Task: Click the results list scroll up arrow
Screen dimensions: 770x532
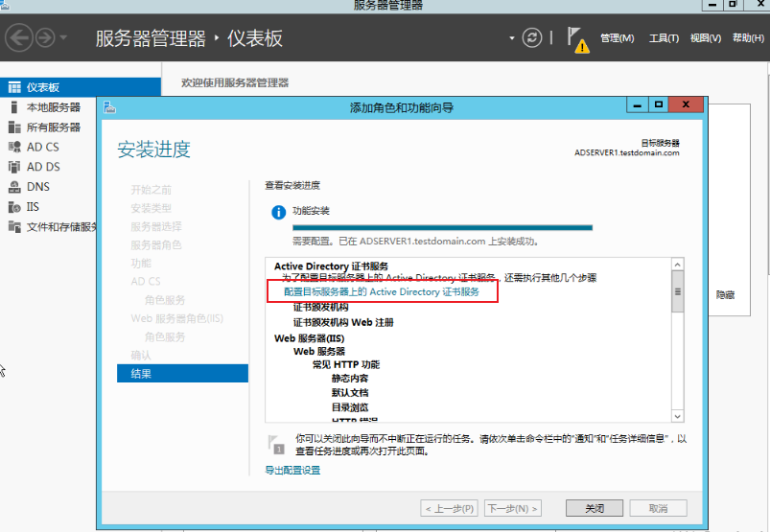Action: point(678,265)
